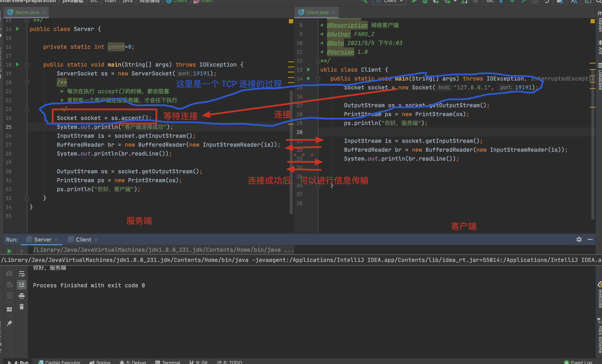602x364 pixels.
Task: Close the Client.java editor tab
Action: pos(333,12)
